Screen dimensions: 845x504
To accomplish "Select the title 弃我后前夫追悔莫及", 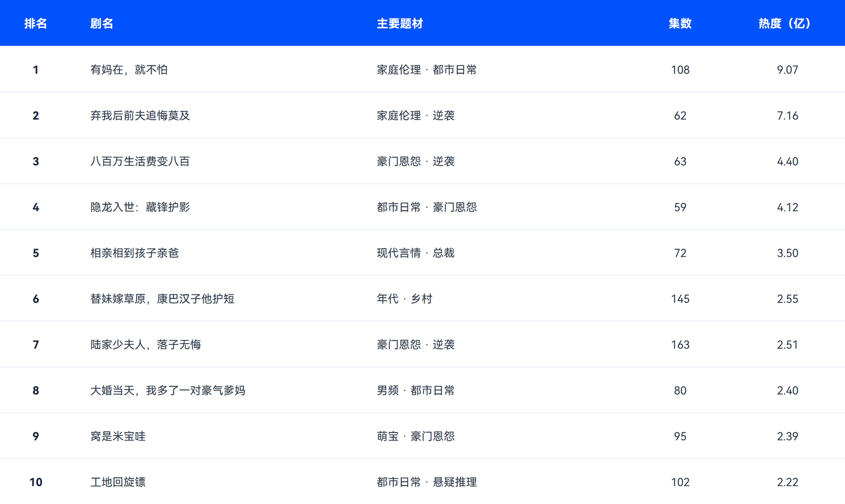I will pyautogui.click(x=140, y=116).
